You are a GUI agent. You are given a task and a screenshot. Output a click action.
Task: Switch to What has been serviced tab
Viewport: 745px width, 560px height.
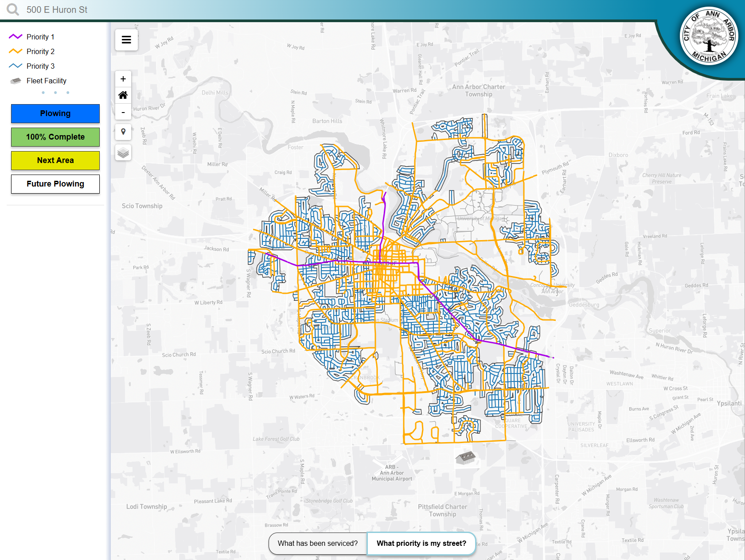318,543
